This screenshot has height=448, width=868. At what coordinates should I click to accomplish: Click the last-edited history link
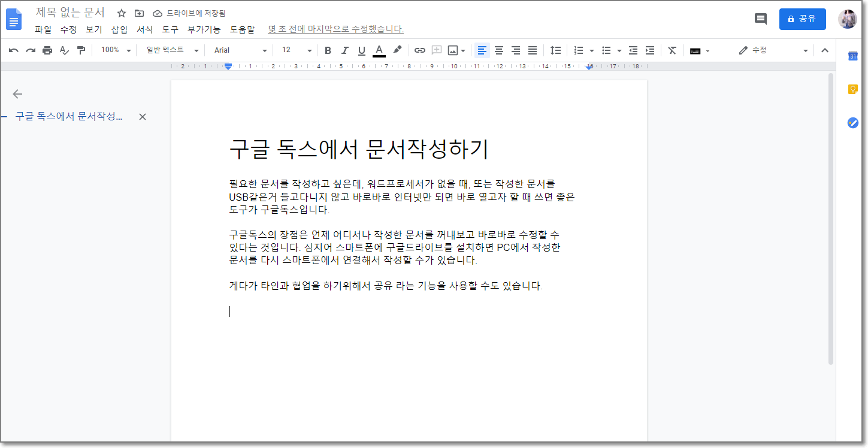[335, 29]
